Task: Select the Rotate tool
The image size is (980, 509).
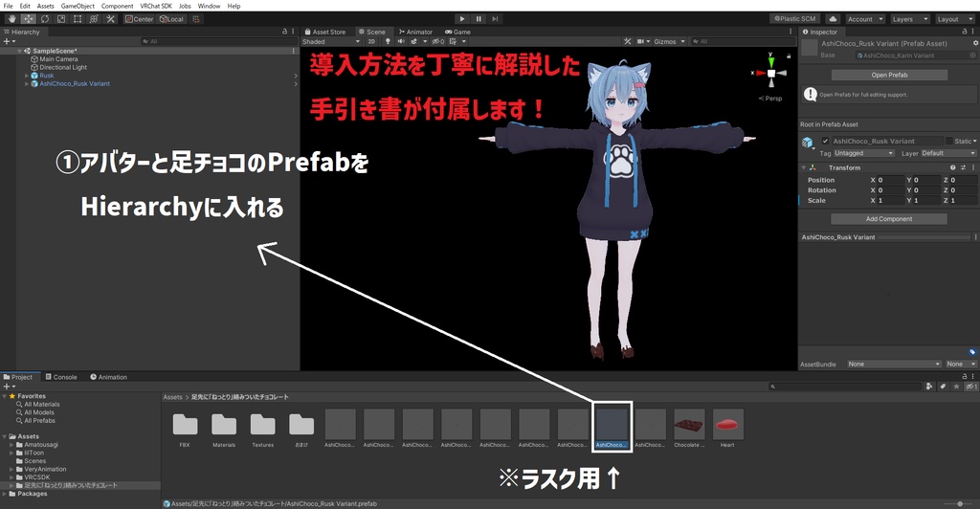Action: (x=45, y=19)
